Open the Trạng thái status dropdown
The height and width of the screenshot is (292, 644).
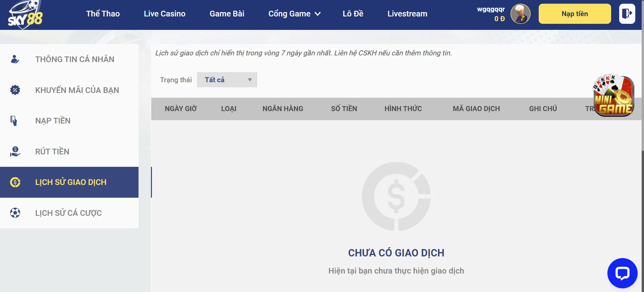click(x=227, y=80)
